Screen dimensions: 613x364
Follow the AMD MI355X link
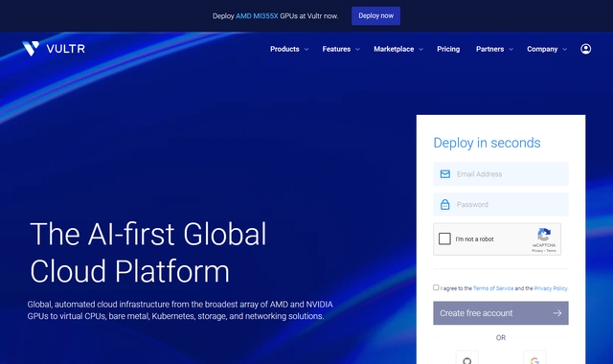[257, 16]
